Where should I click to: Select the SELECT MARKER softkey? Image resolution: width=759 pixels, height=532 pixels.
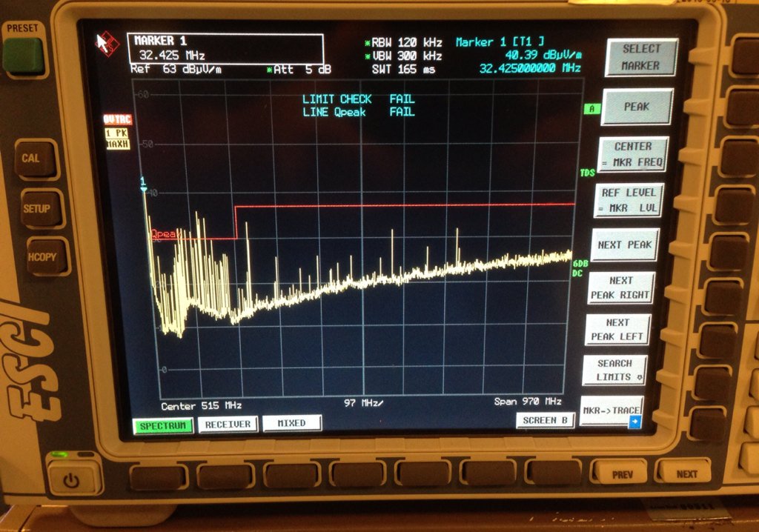[x=641, y=57]
